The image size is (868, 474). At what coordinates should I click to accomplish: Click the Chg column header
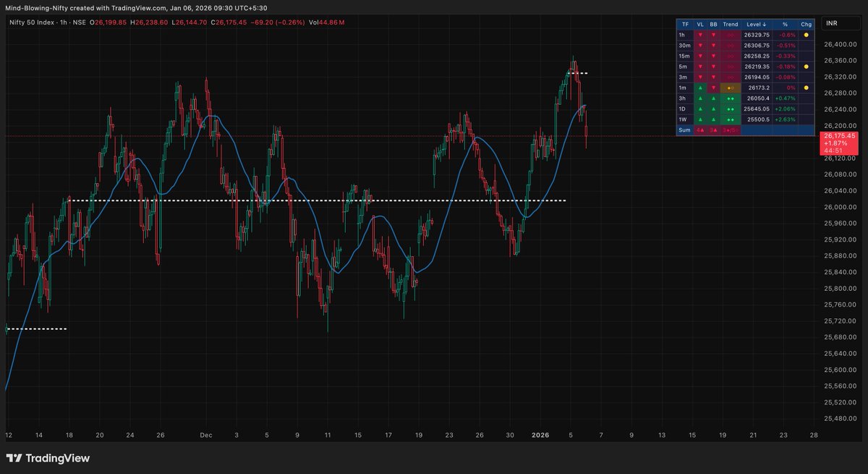pyautogui.click(x=806, y=24)
